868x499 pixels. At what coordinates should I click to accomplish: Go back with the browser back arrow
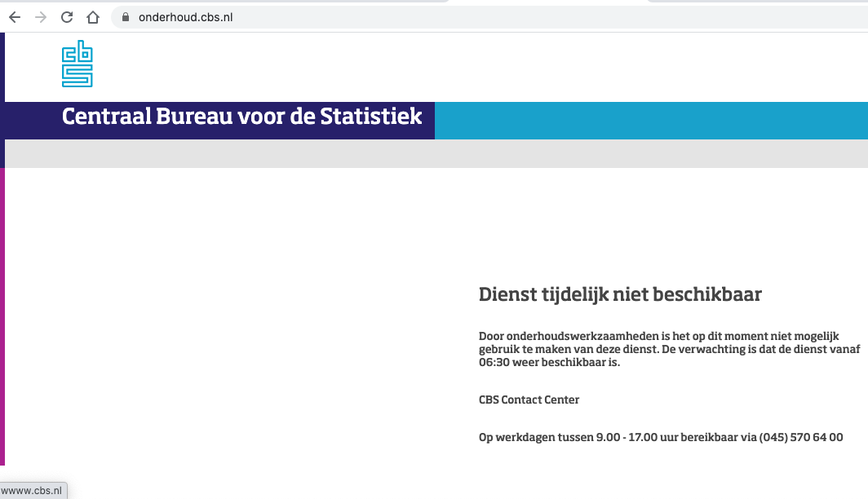point(15,17)
